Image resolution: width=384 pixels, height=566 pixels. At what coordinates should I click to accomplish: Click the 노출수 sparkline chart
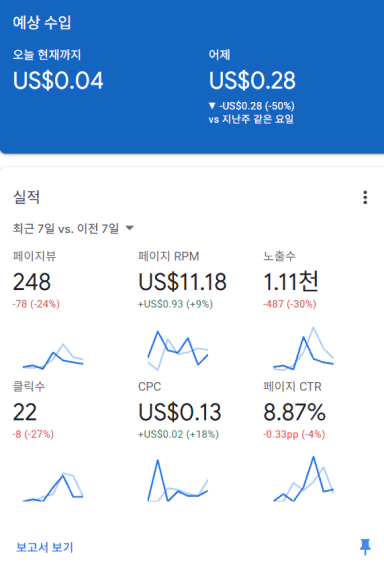point(304,349)
